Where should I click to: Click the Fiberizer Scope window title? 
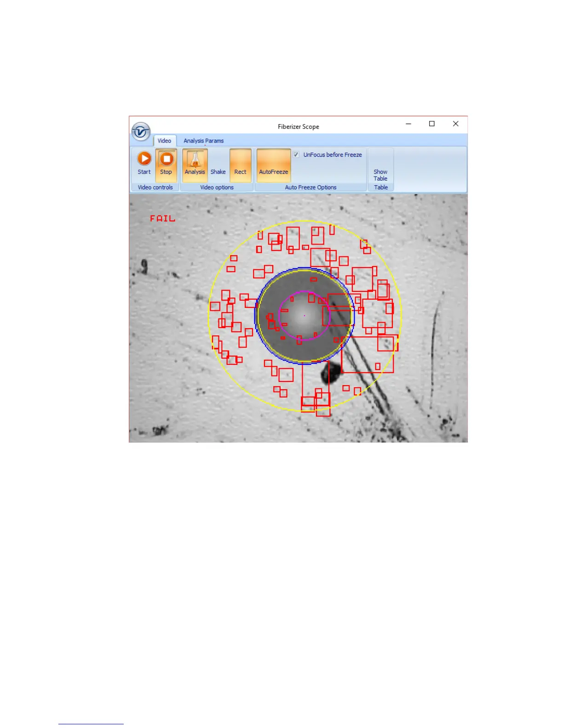[299, 126]
